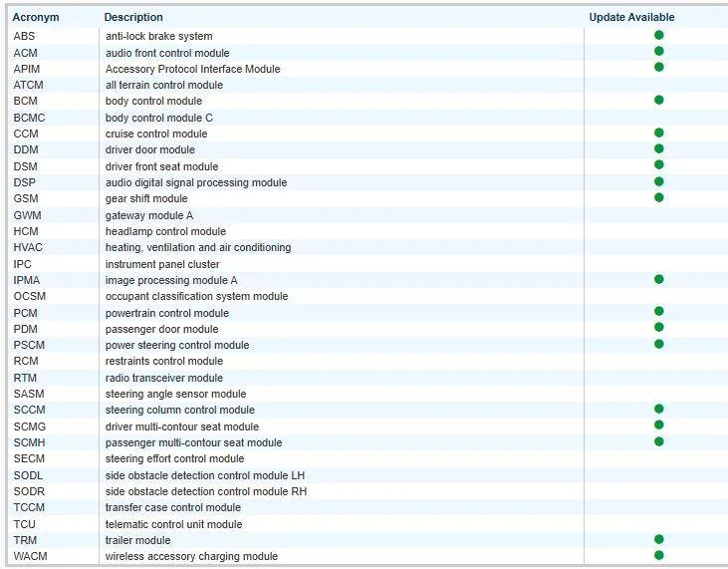Select the DSP audio processing module row

tap(196, 182)
